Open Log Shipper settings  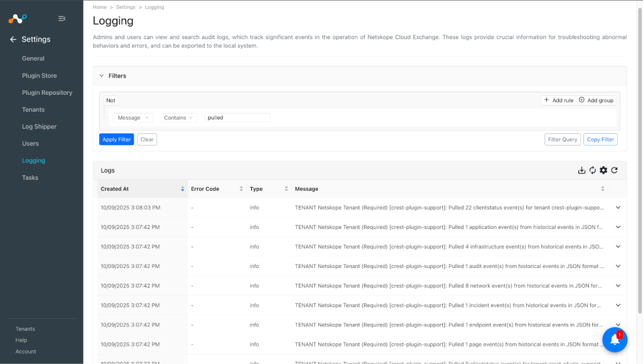point(40,127)
